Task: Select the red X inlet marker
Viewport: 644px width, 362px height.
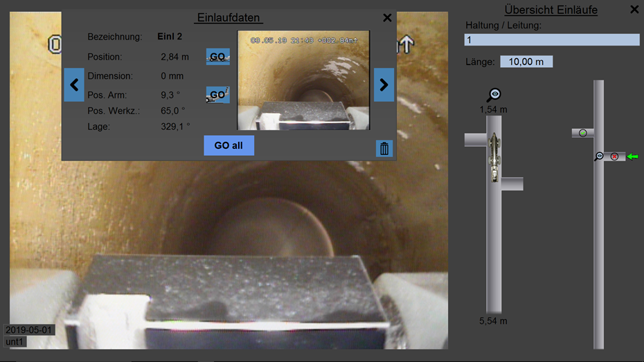Action: point(614,157)
